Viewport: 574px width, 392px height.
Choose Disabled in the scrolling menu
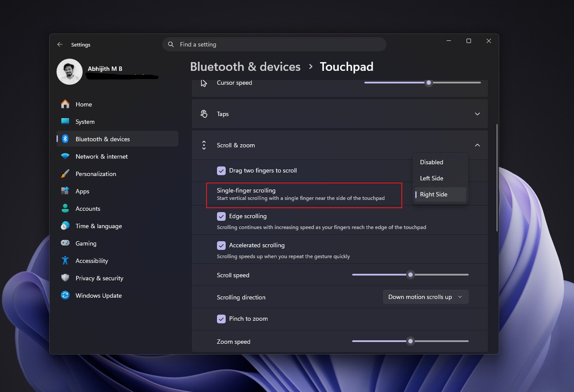click(440, 162)
